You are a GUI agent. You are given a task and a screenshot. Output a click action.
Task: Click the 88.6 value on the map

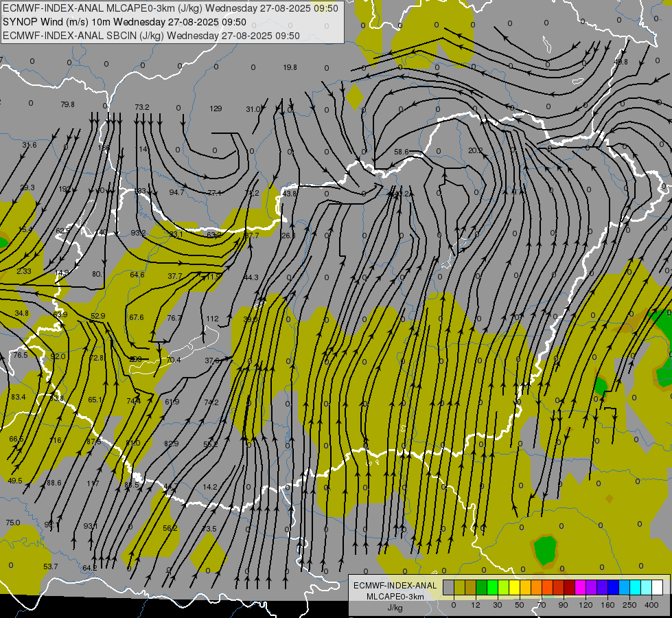(54, 483)
